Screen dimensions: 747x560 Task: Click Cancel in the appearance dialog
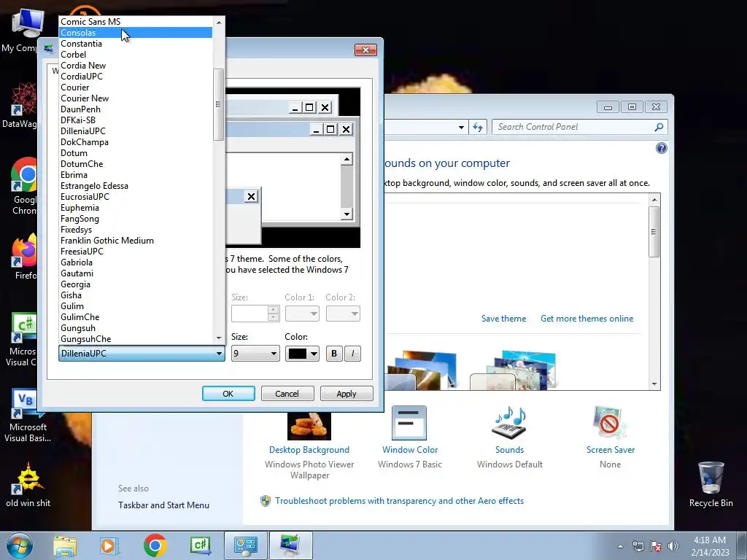click(x=287, y=394)
